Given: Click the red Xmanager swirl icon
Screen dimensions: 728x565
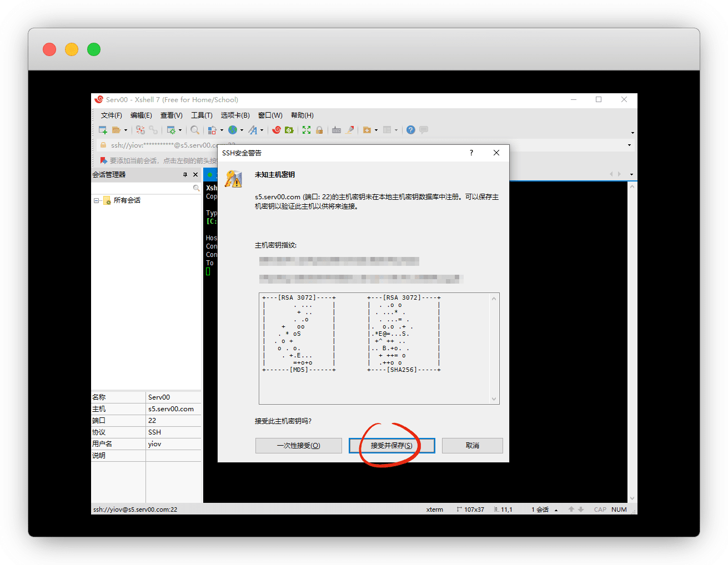Looking at the screenshot, I should (277, 130).
